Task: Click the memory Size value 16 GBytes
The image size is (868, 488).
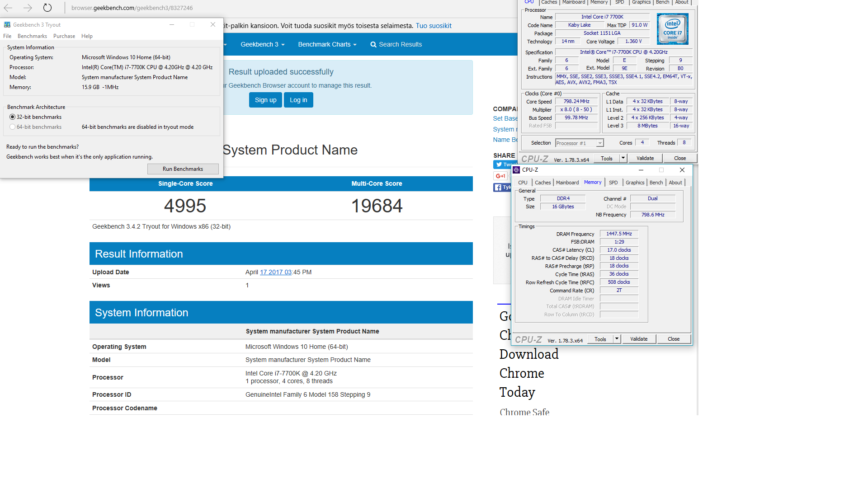Action: [563, 206]
